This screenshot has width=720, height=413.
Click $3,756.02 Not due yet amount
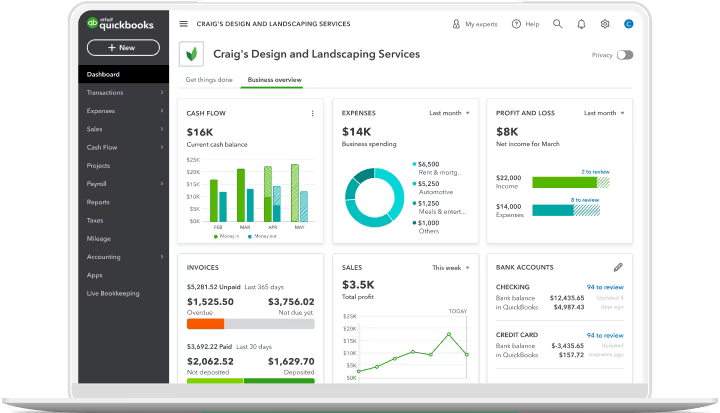coord(291,302)
